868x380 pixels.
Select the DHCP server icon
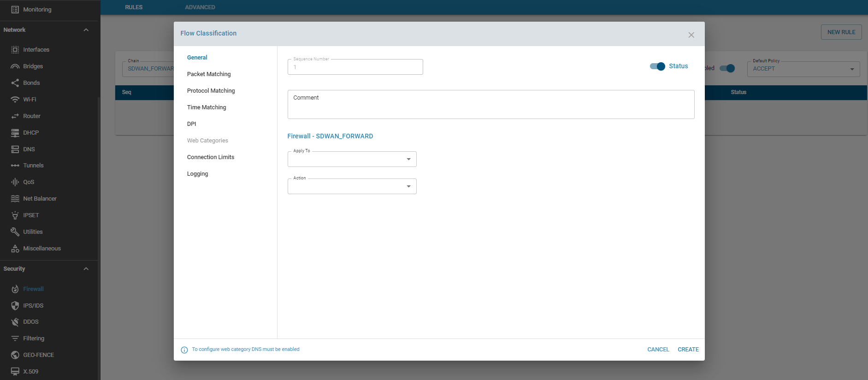click(15, 133)
